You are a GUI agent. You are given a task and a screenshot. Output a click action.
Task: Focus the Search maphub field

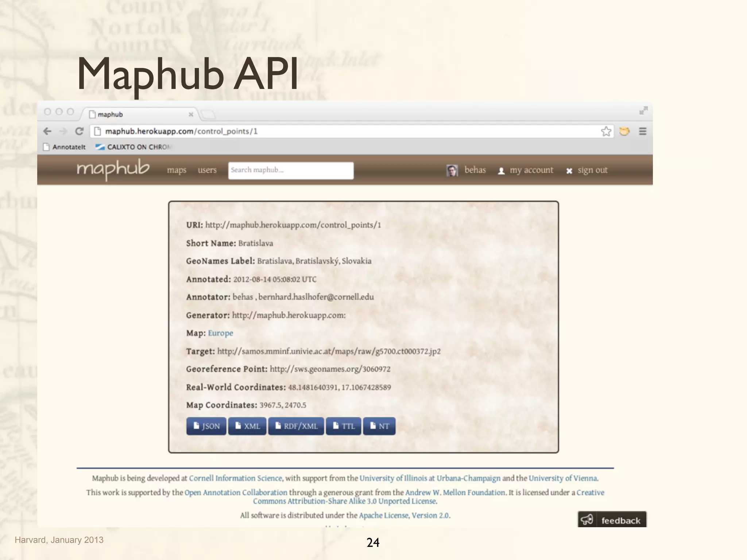tap(291, 170)
